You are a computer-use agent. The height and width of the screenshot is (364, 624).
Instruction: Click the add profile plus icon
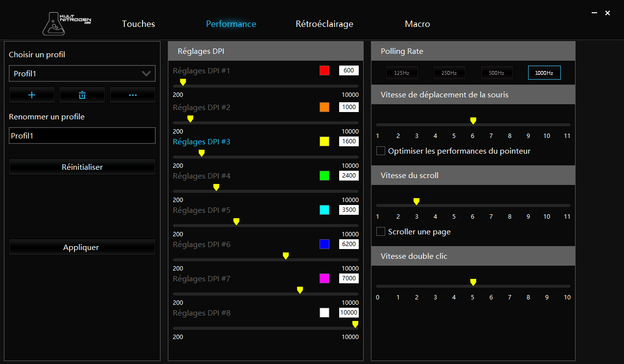click(x=32, y=95)
